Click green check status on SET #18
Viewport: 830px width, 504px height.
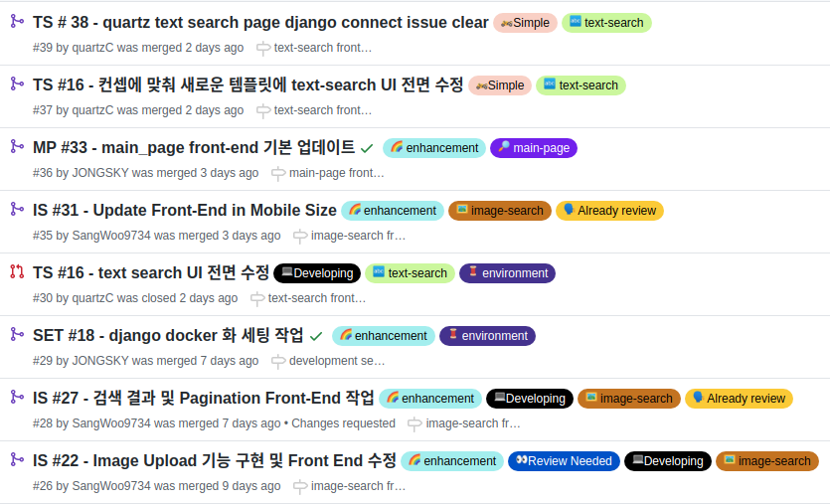(x=316, y=336)
